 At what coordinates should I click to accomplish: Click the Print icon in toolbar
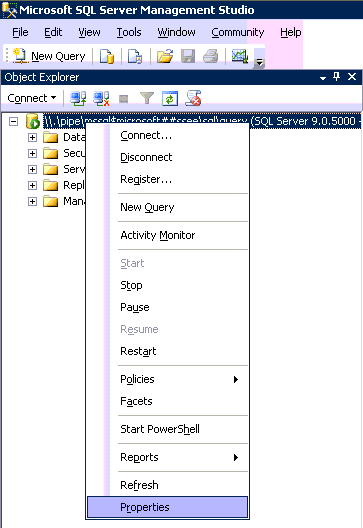pyautogui.click(x=210, y=56)
